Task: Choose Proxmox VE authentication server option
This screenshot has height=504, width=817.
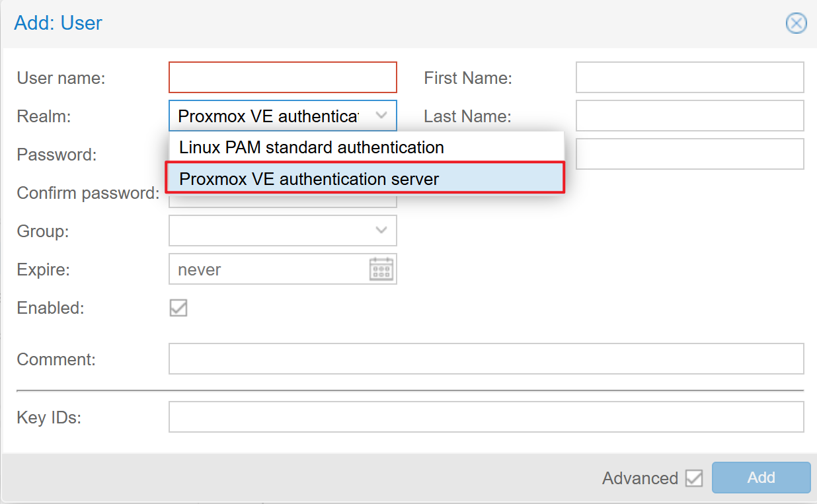Action: [366, 178]
